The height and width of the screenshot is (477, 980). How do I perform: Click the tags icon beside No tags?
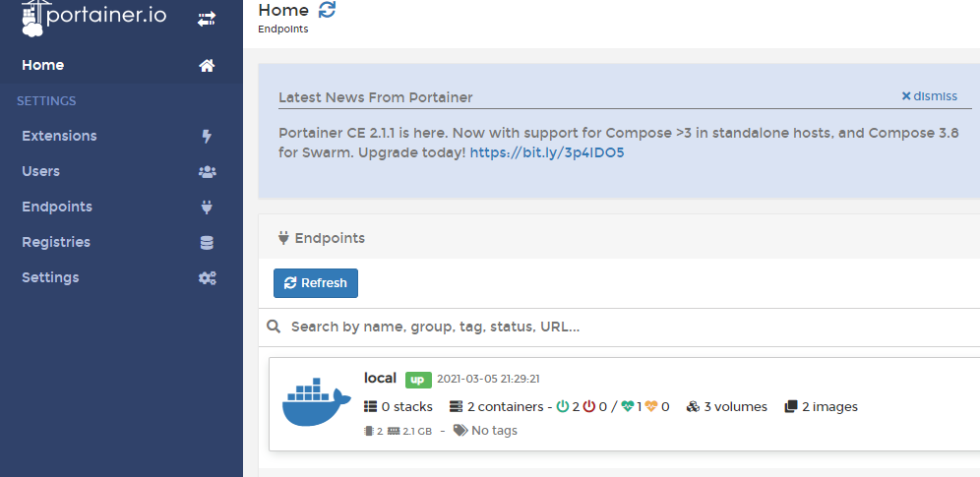pos(460,430)
